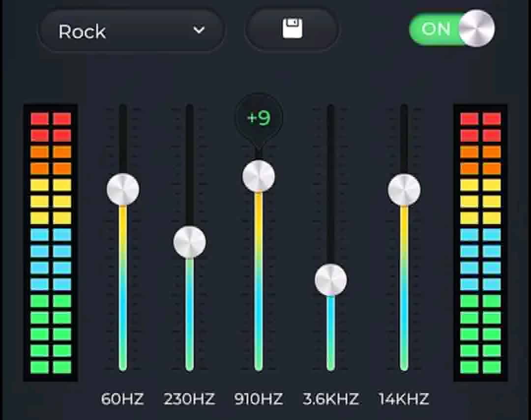531x420 pixels.
Task: Click the 910HZ slider knob
Action: pos(259,177)
